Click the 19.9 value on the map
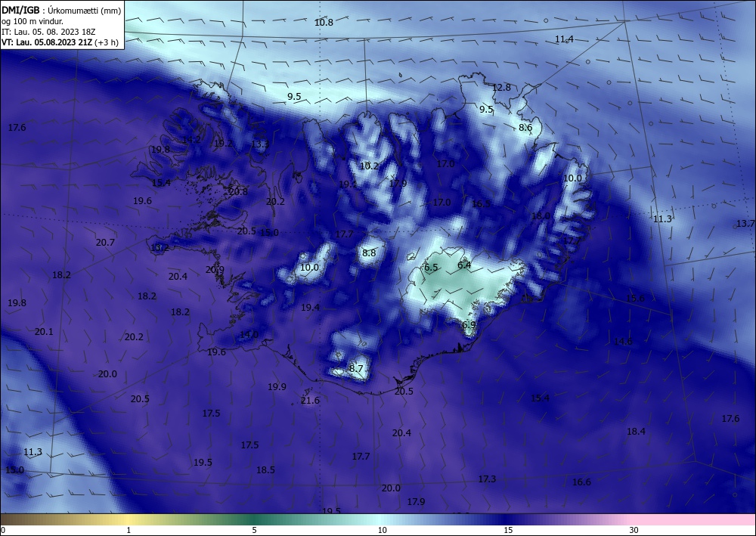 pyautogui.click(x=277, y=386)
